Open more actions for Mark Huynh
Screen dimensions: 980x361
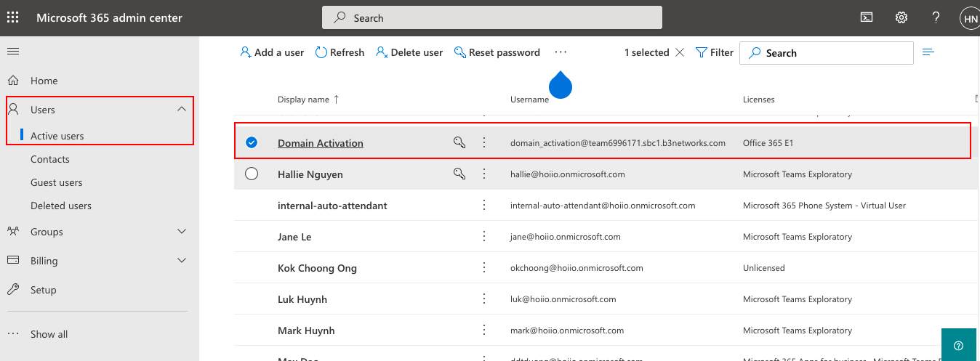tap(484, 330)
